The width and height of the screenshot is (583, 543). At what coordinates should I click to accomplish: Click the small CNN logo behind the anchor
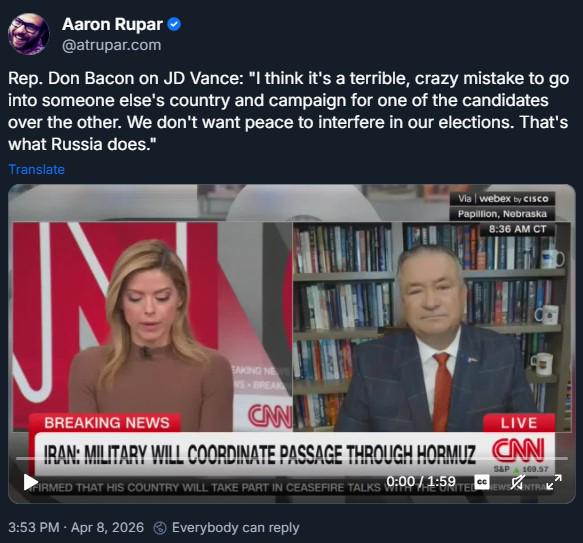click(270, 416)
